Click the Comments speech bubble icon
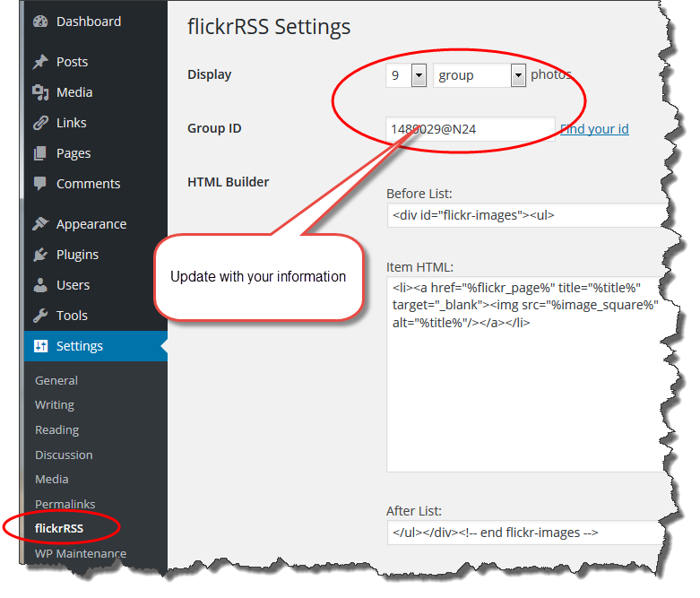 [x=40, y=184]
